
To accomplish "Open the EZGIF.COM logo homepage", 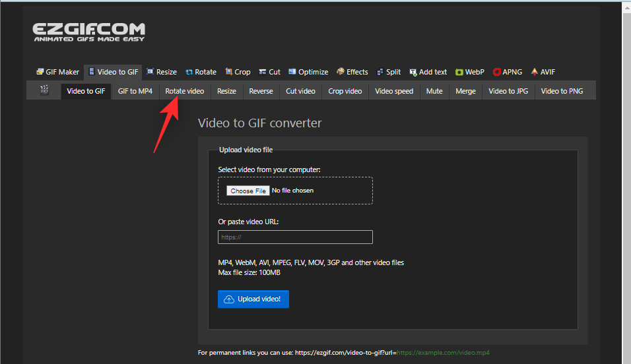I will (89, 32).
